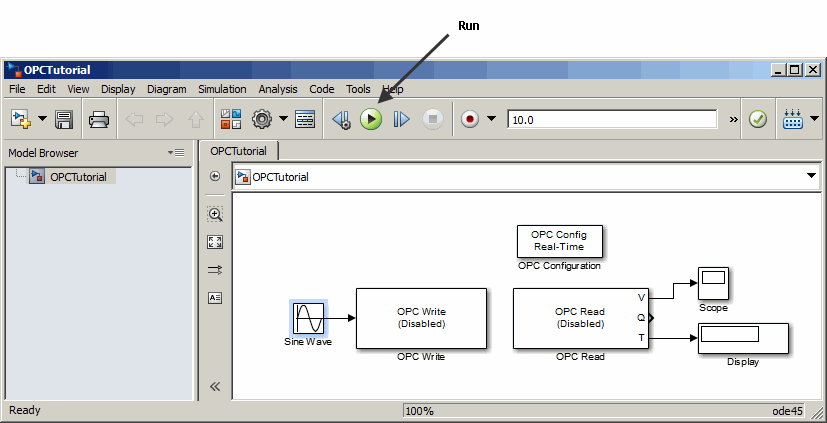The width and height of the screenshot is (827, 423).
Task: Click the Forward navigation arrow
Action: [x=165, y=120]
